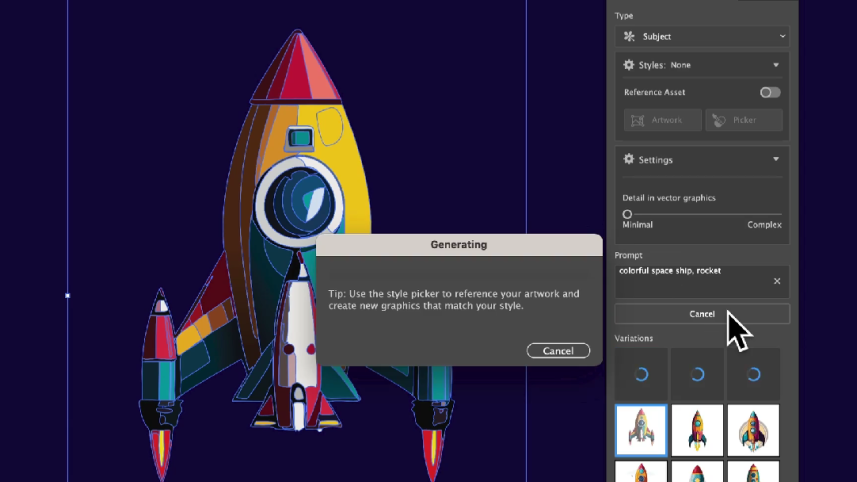Click the Settings gear icon
The width and height of the screenshot is (857, 482).
click(x=629, y=160)
